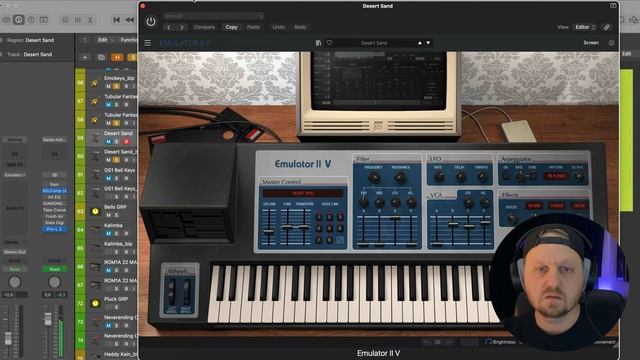The height and width of the screenshot is (360, 640).
Task: Go to previous plugin setting arrow
Action: [169, 27]
